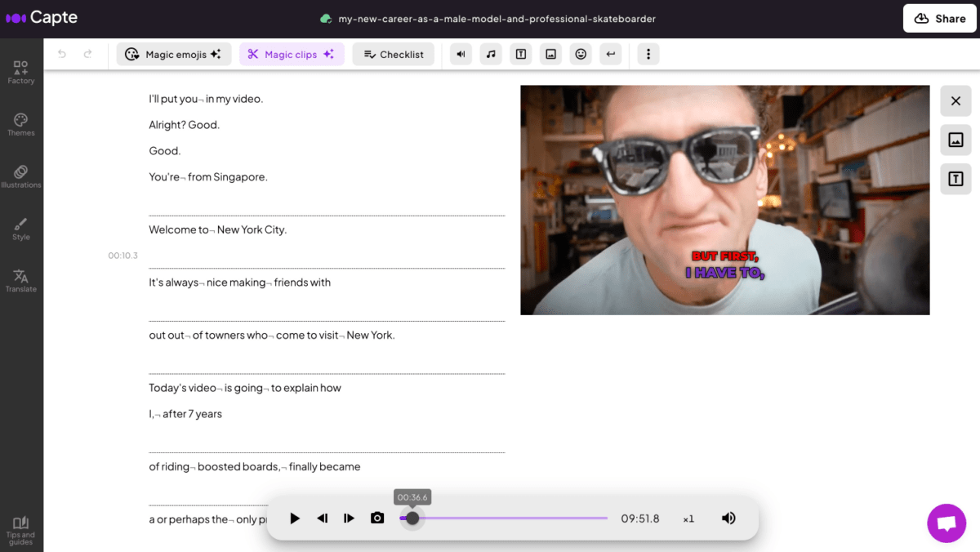Add an image using the right panel icon

[955, 140]
